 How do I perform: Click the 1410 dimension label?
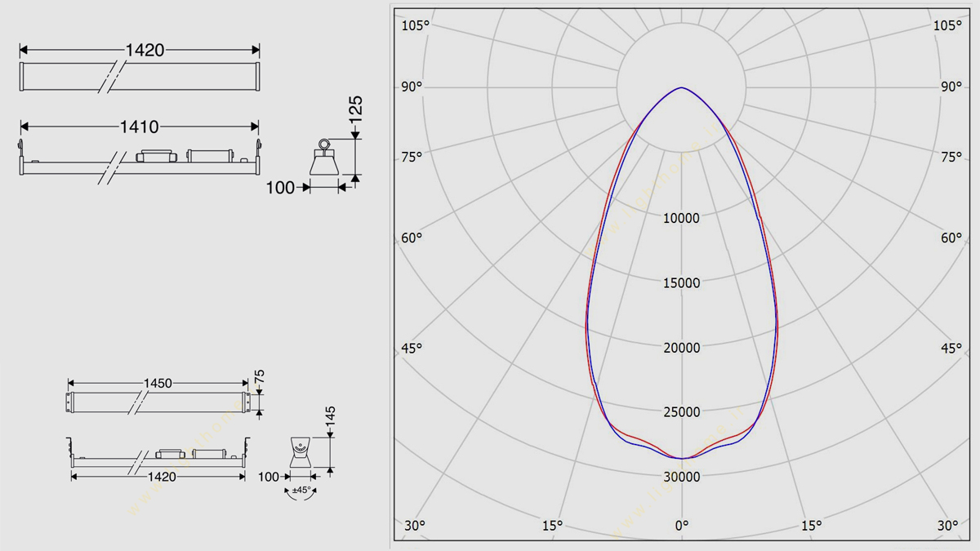click(x=140, y=127)
